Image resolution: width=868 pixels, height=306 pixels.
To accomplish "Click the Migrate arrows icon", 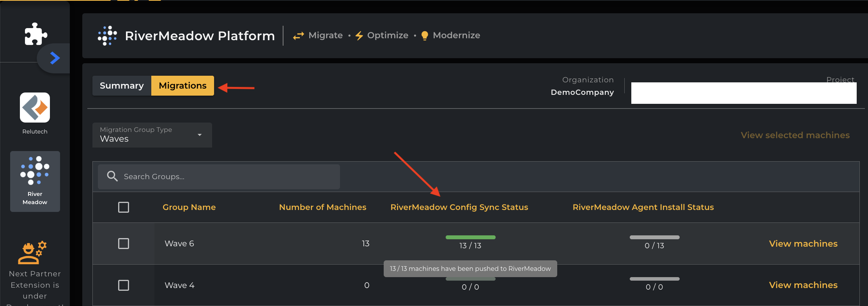I will (298, 36).
